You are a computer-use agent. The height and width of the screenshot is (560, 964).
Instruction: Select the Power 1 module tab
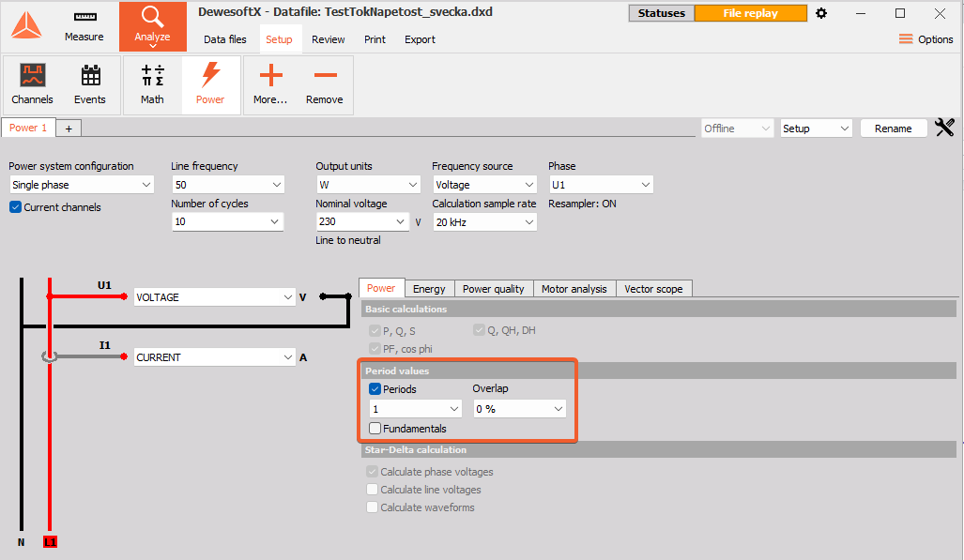(28, 128)
